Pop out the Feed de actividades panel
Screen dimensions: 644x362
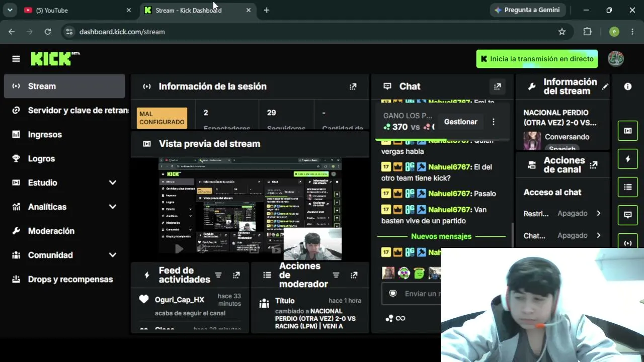coord(236,275)
